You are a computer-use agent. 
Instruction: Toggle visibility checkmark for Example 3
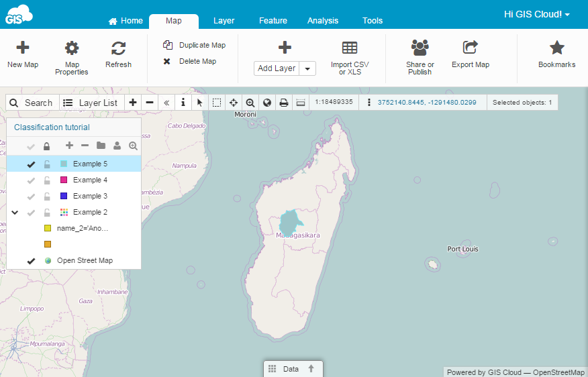point(31,197)
